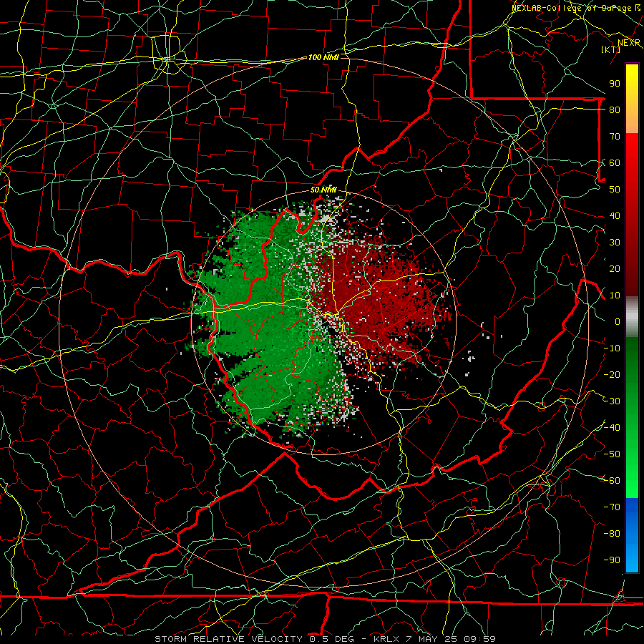Viewport: 644px width, 644px height.
Task: Click the "NEXLAB-College of DuPage" header text
Action: [x=572, y=7]
